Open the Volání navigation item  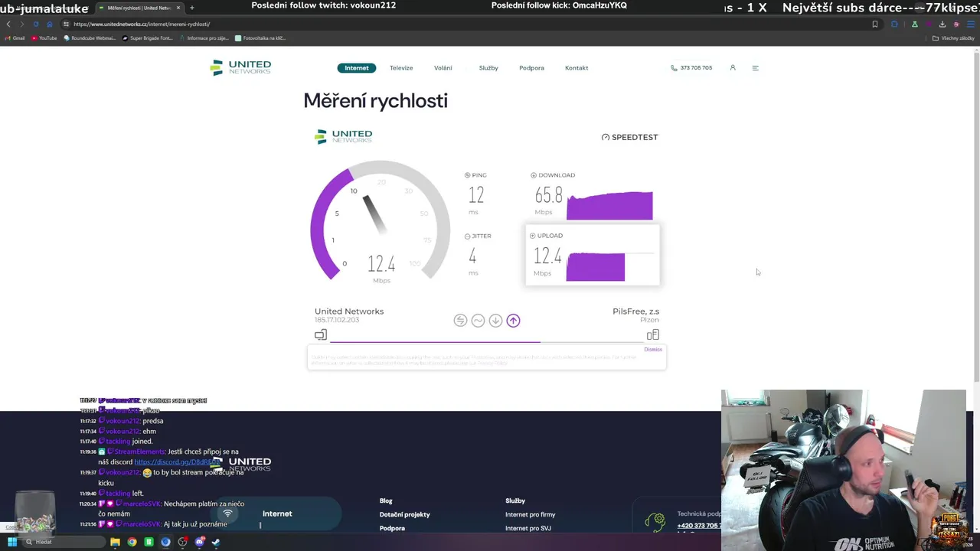(443, 68)
